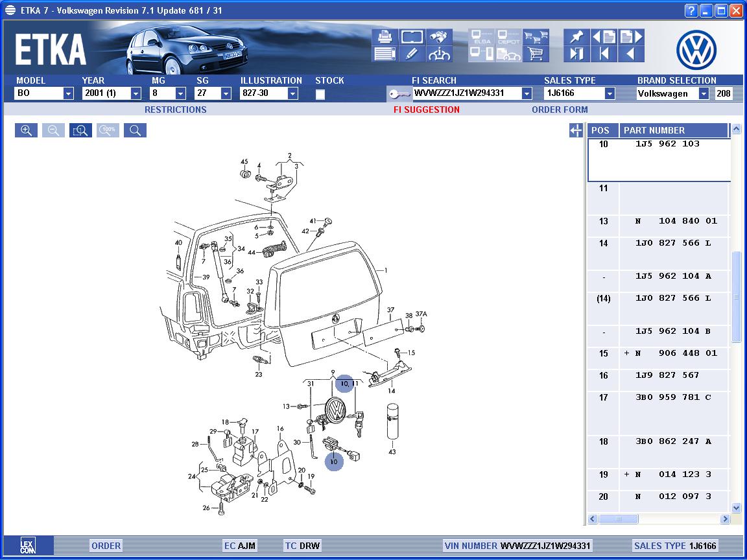The height and width of the screenshot is (560, 747).
Task: Expand the FI SEARCH VIN dropdown
Action: (x=527, y=93)
